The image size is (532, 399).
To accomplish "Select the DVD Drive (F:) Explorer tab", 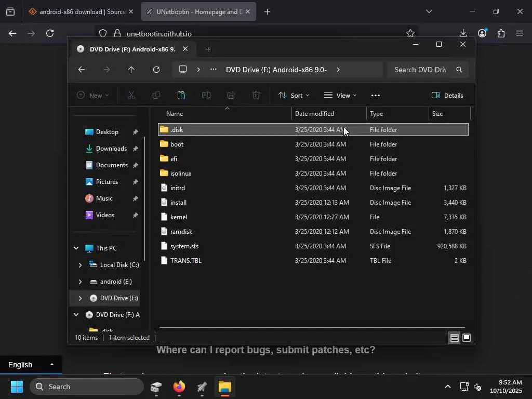I will 132,49.
